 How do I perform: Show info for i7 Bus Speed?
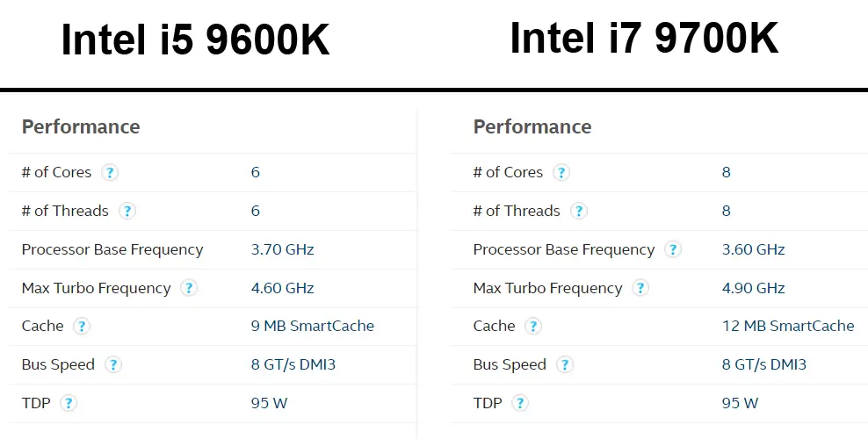click(565, 365)
